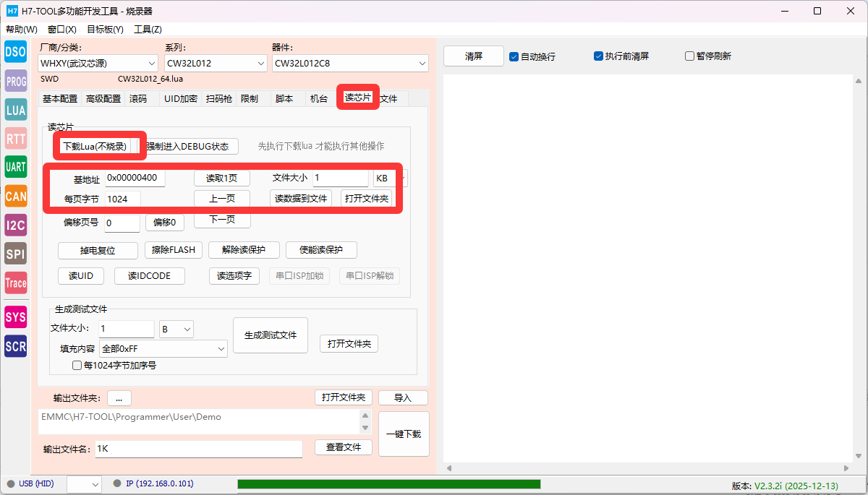Click the 擦除FLASH button
Image resolution: width=868 pixels, height=495 pixels.
173,250
